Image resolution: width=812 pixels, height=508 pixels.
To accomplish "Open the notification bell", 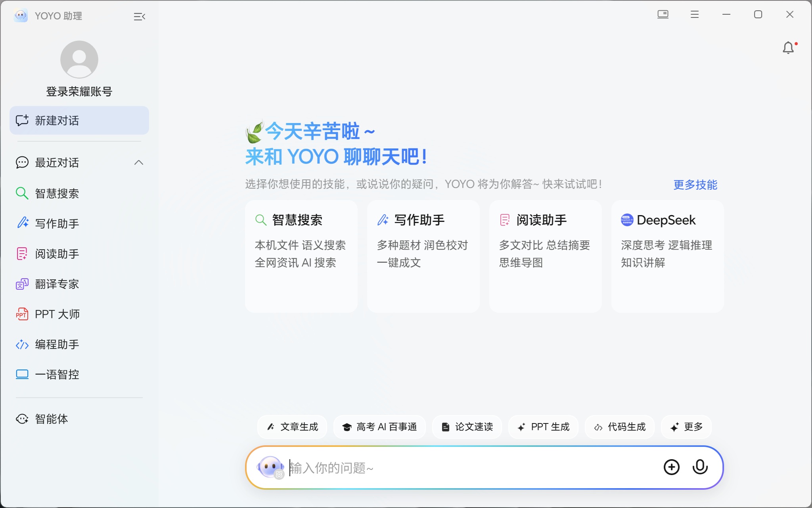I will point(789,48).
